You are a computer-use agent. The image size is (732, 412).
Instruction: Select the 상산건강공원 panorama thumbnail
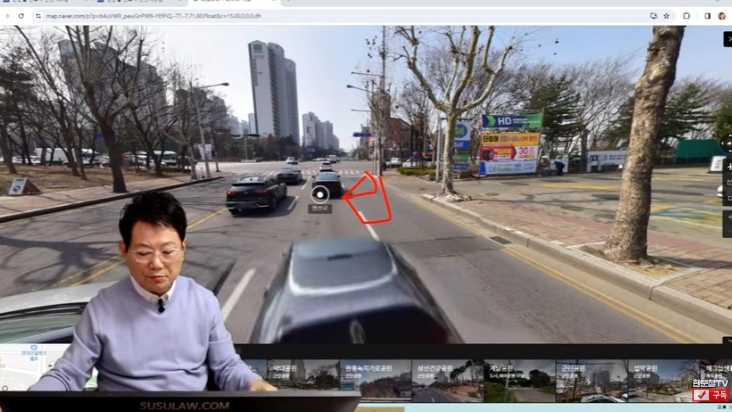pos(447,380)
